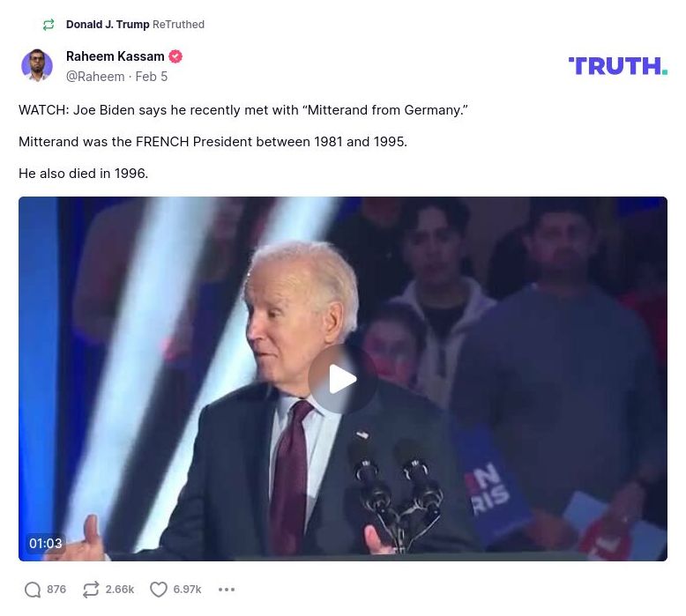
Task: Open the @Raheem handle link
Action: click(95, 77)
